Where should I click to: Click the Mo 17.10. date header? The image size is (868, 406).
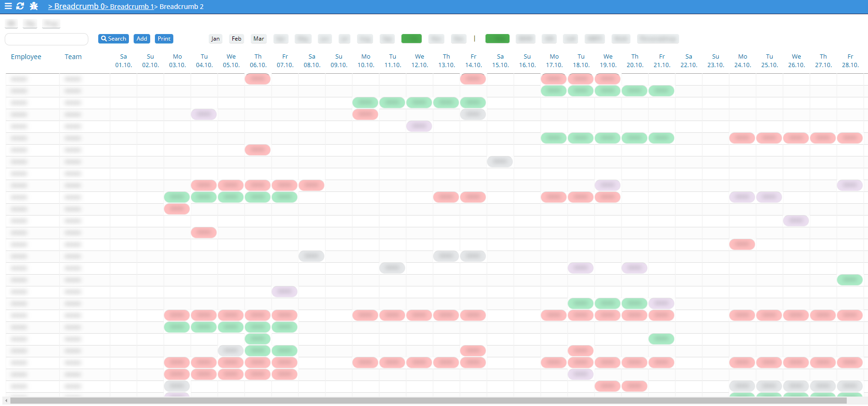click(554, 61)
